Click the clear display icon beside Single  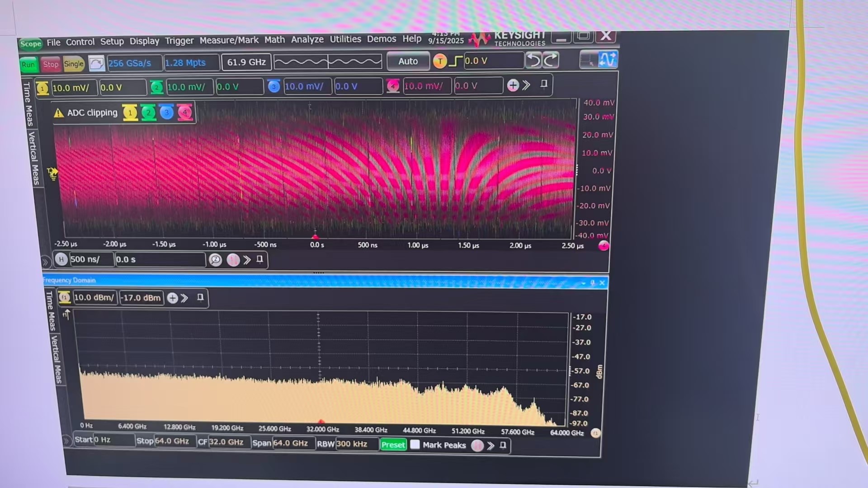[x=96, y=63]
